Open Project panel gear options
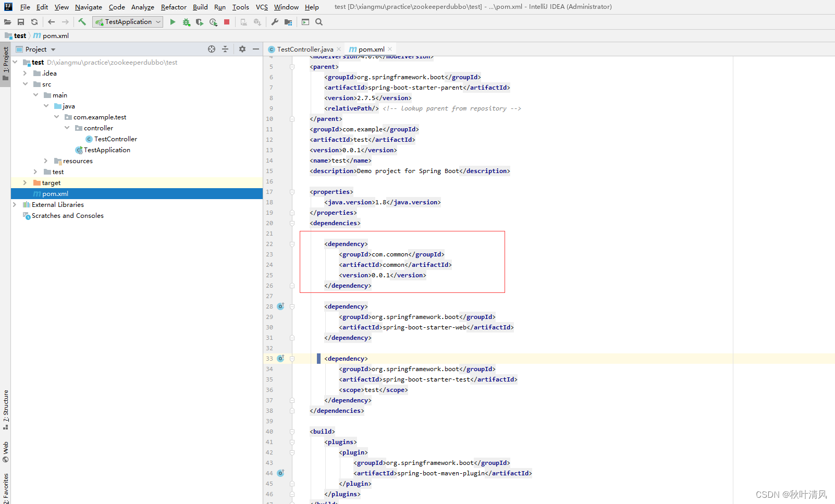835x504 pixels. point(242,49)
